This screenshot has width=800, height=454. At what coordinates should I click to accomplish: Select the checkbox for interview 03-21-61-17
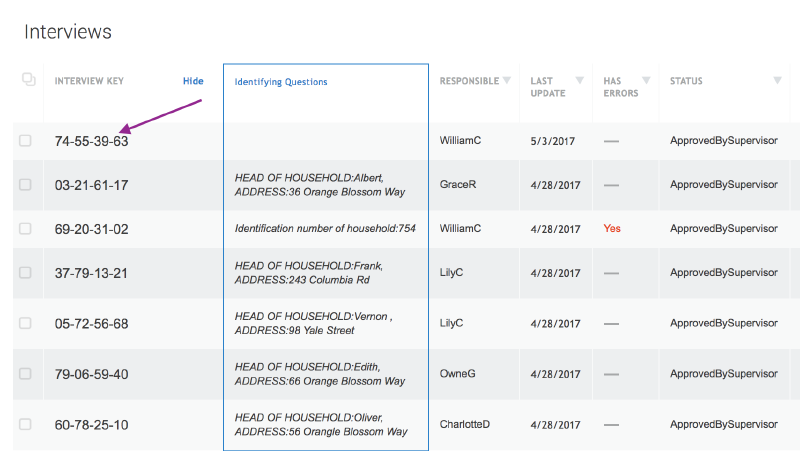pyautogui.click(x=25, y=185)
